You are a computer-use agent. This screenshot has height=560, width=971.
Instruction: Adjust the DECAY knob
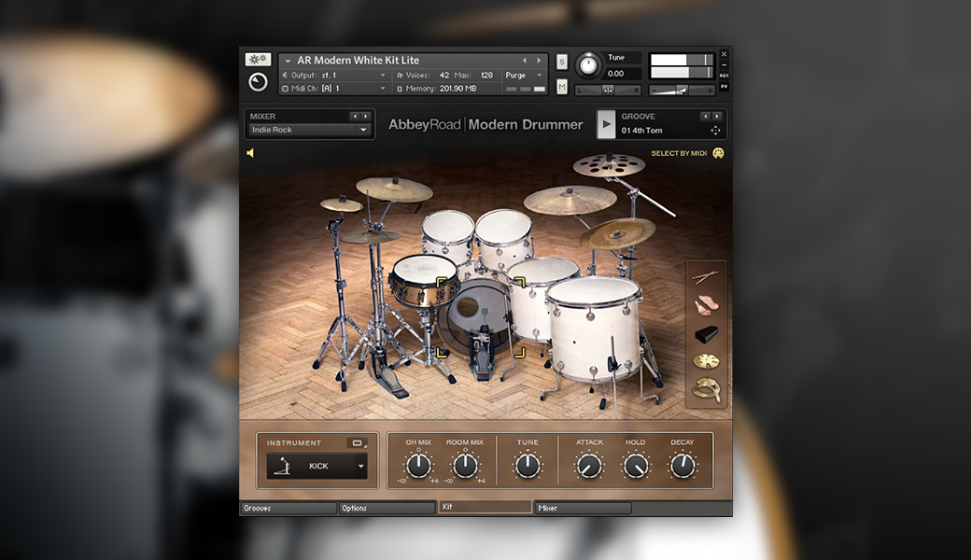pos(683,466)
